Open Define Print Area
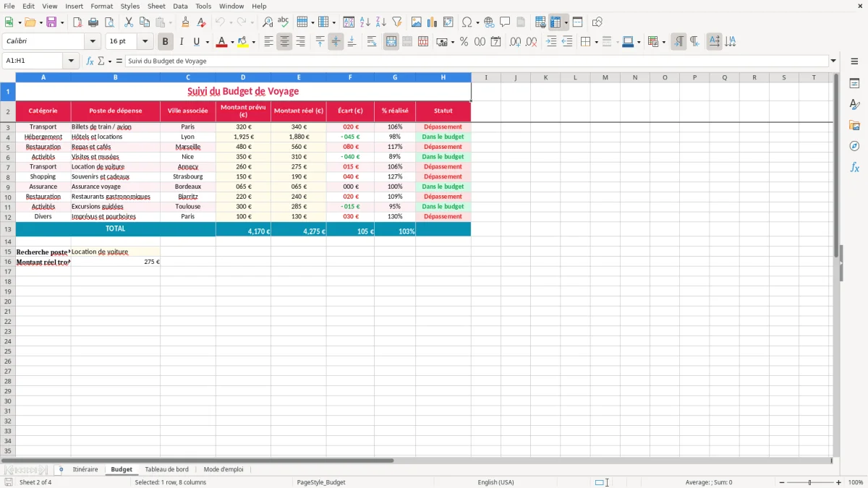The width and height of the screenshot is (868, 488). click(x=540, y=22)
